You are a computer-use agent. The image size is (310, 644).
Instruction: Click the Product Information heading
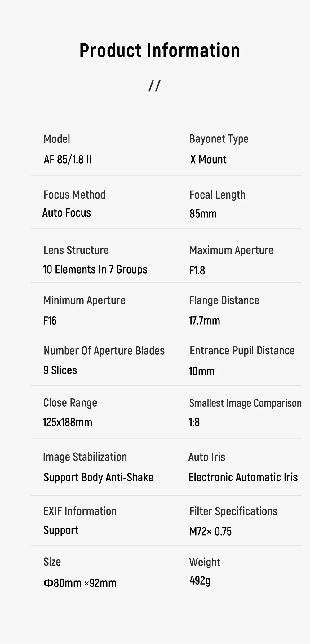point(160,50)
